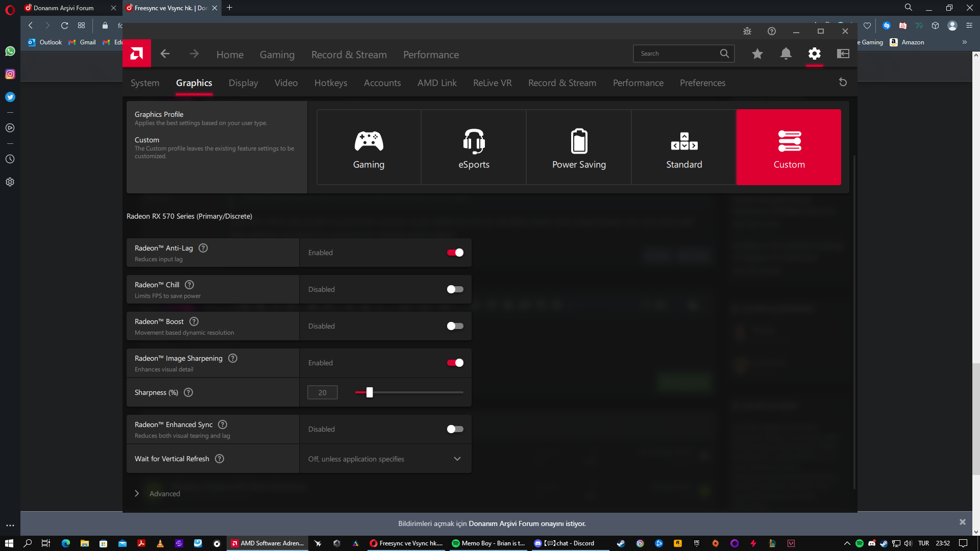
Task: Select the eSports graphics profile
Action: coord(474,147)
